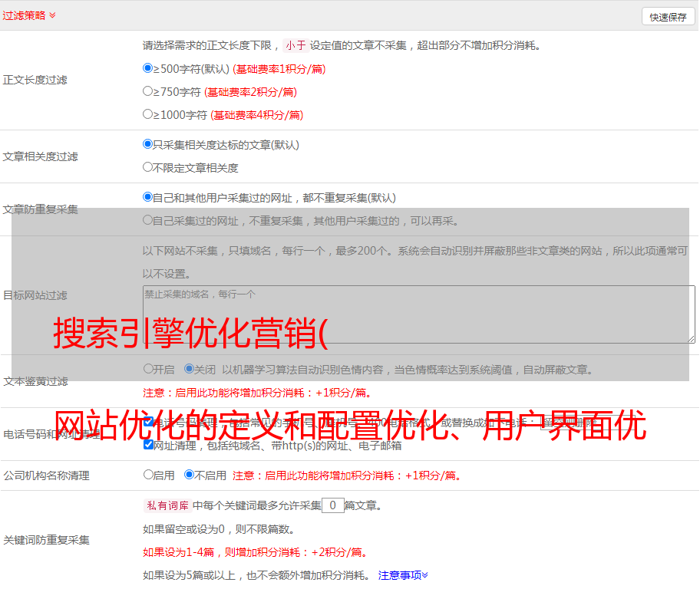
Task: Select 启用 for 公司机构名称清理
Action: [148, 474]
